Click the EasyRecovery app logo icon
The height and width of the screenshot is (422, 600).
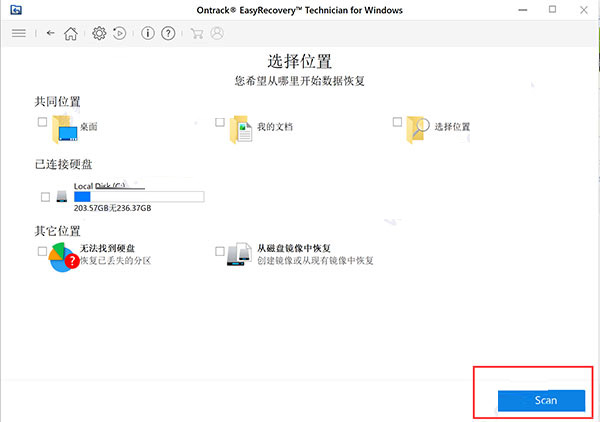(x=16, y=10)
